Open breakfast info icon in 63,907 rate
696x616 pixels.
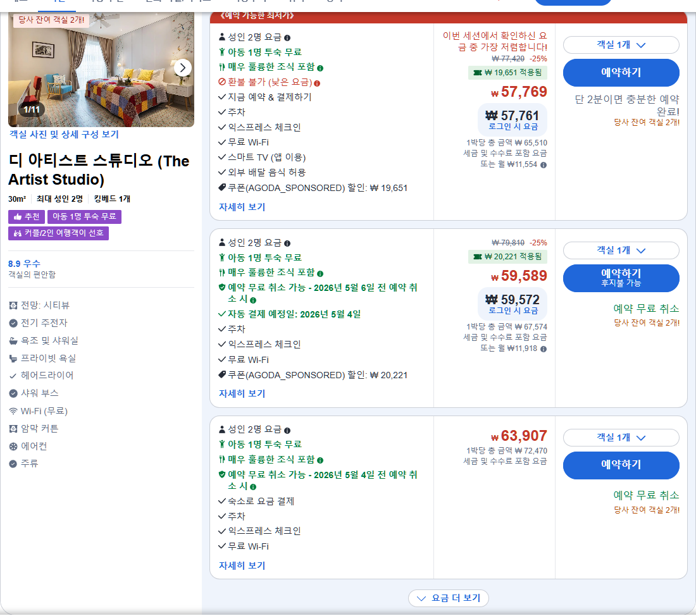(320, 460)
